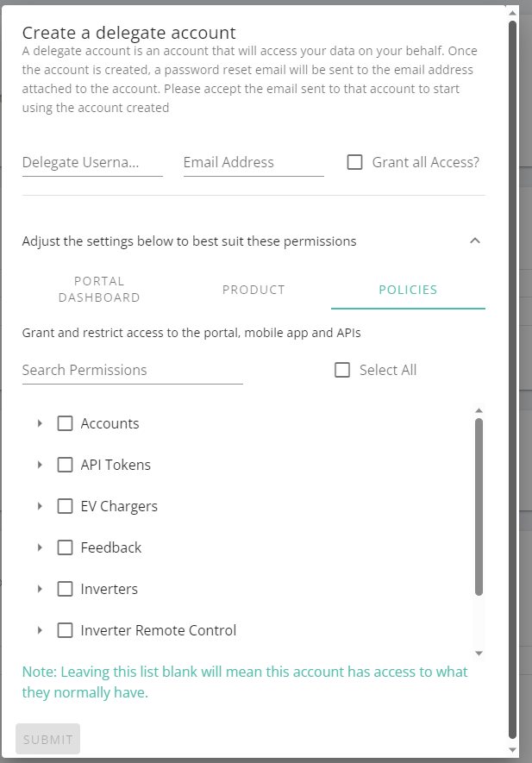
Task: Check the Accounts permission checkbox
Action: 66,423
